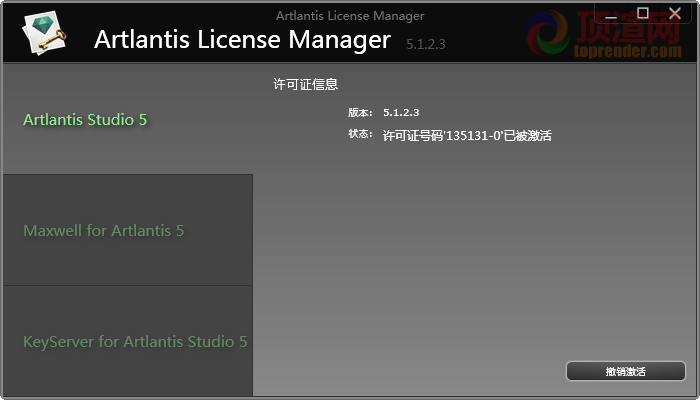Click the small Artlantis License Manager titlebar caption
700x400 pixels.
(350, 16)
